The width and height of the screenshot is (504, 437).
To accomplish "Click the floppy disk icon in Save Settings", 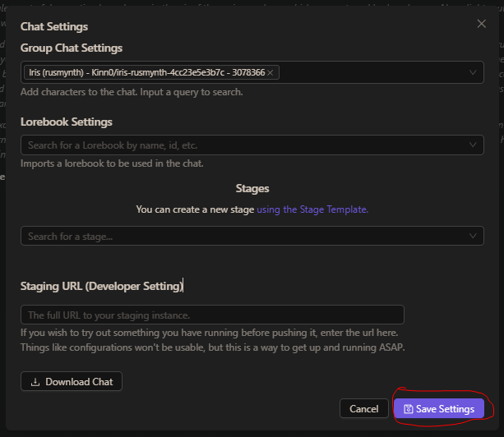I will coord(408,409).
